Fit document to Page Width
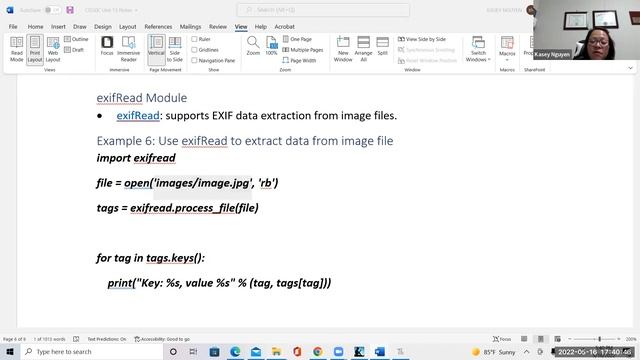Screen dimensions: 640x360 299,60
